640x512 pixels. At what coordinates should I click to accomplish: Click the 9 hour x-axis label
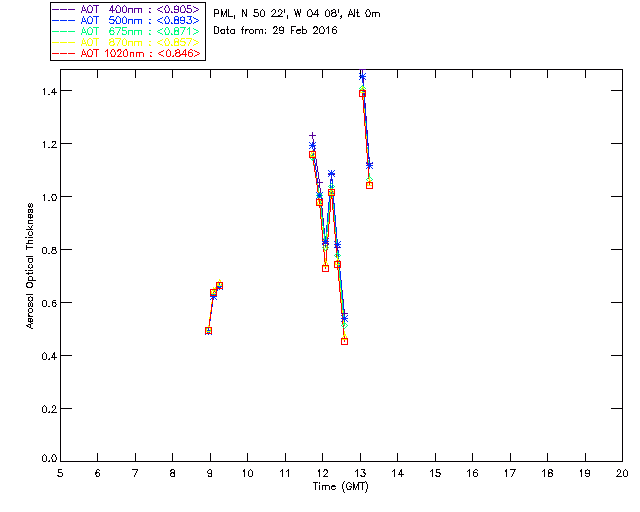click(210, 473)
